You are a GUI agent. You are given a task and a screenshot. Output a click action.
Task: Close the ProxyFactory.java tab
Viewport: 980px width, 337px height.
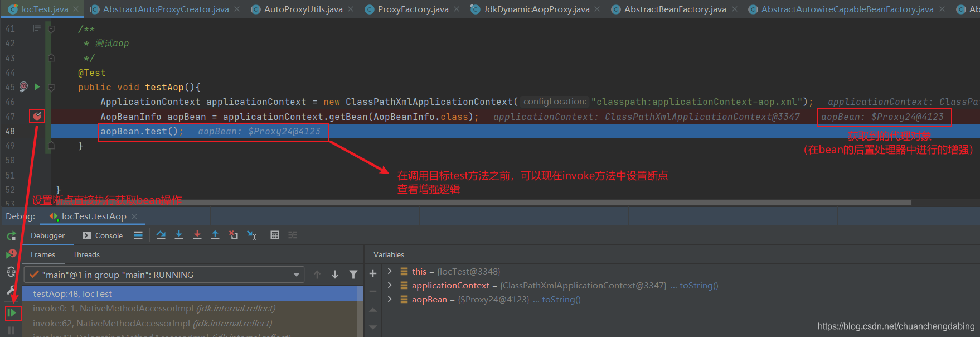457,9
